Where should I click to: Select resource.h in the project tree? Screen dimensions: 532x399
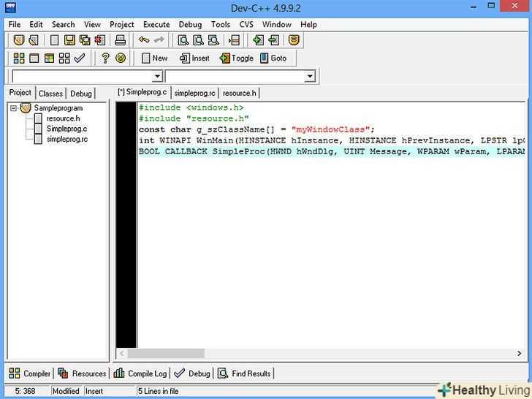63,118
